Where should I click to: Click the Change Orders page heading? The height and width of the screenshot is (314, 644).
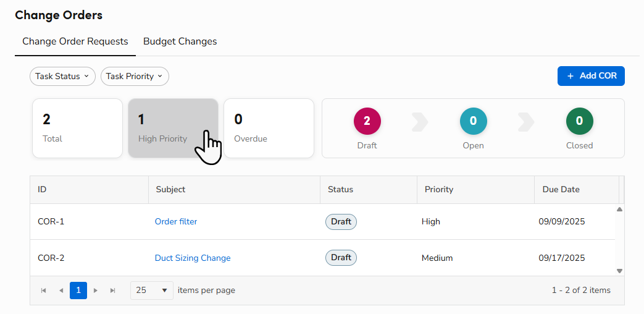coord(59,15)
